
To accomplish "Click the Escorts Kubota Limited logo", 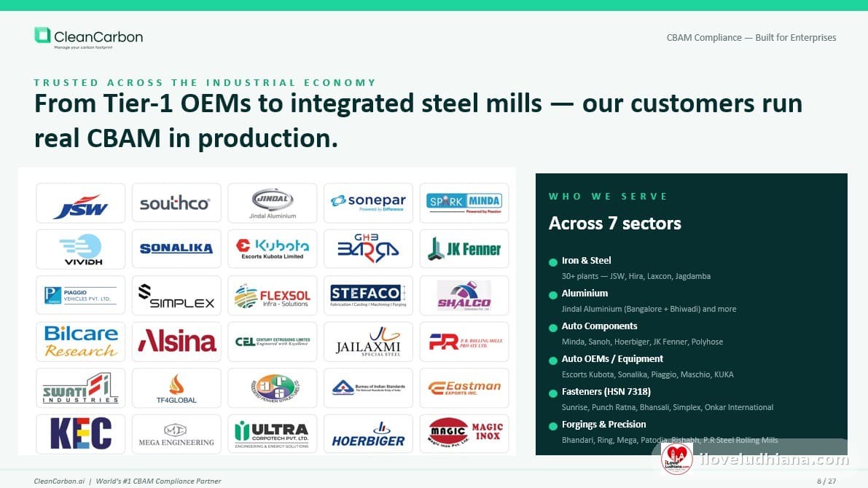I will click(x=273, y=249).
